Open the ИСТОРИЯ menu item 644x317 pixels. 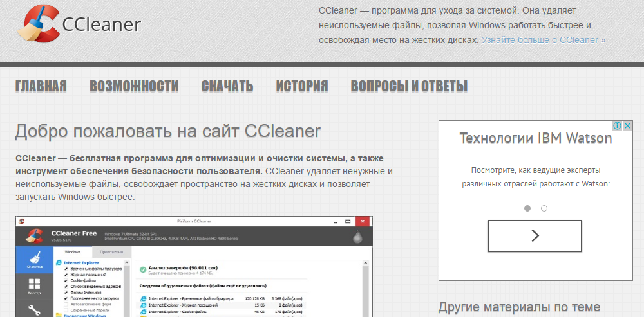click(x=302, y=86)
